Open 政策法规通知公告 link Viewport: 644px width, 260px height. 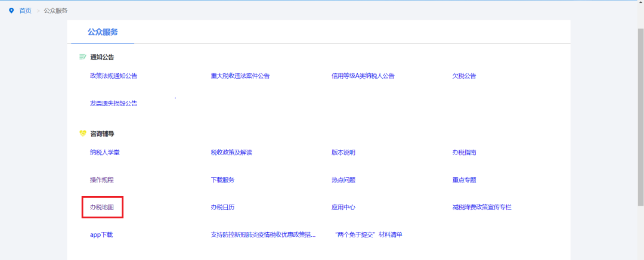(114, 76)
